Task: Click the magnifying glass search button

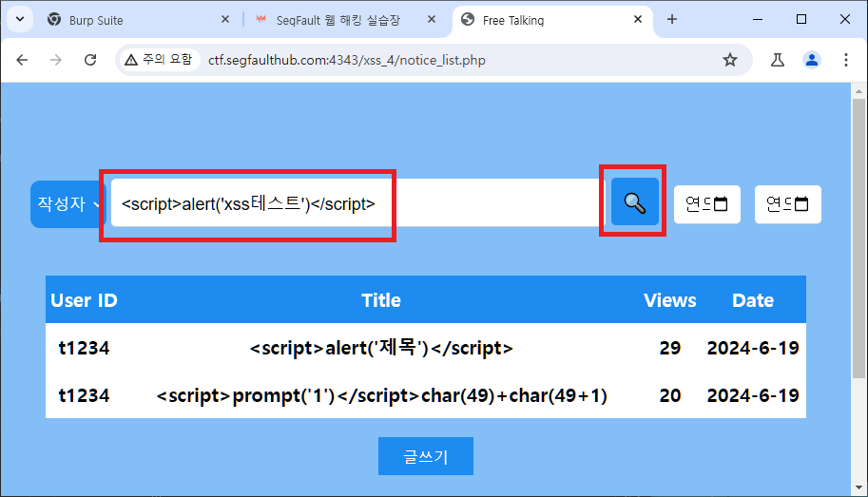Action: tap(634, 202)
